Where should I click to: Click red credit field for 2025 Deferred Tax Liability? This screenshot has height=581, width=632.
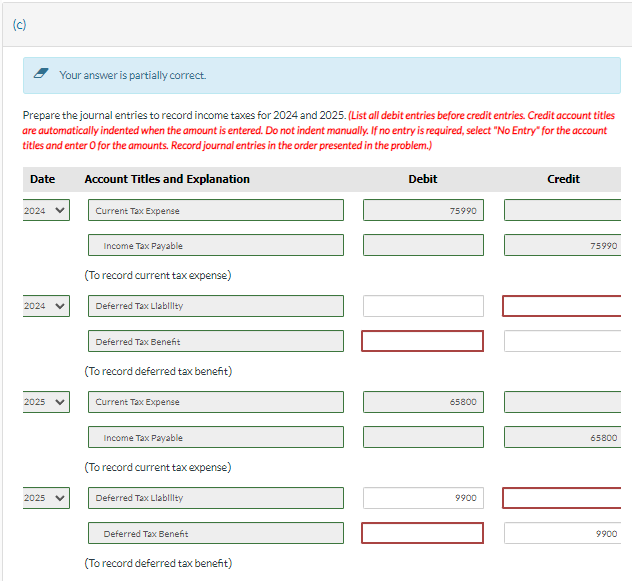561,498
